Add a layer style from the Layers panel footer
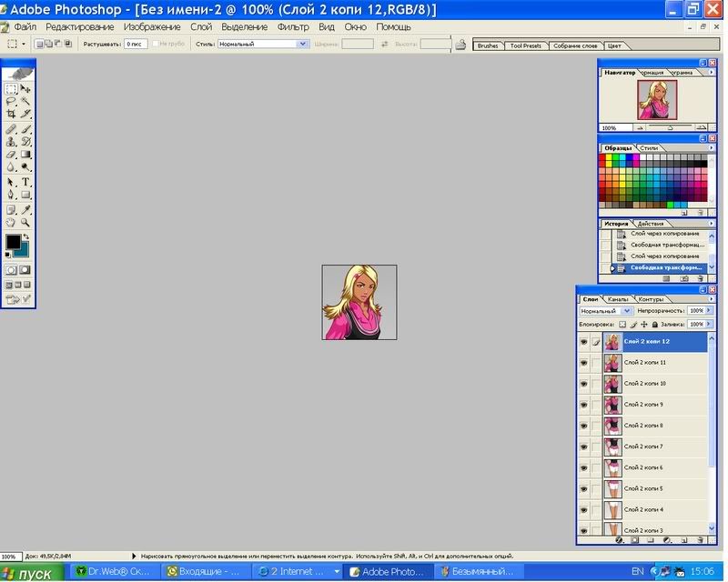 point(619,540)
